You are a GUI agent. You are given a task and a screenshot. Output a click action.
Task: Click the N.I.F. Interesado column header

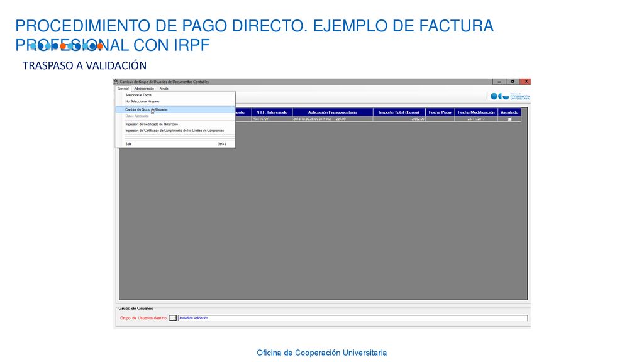coord(272,112)
